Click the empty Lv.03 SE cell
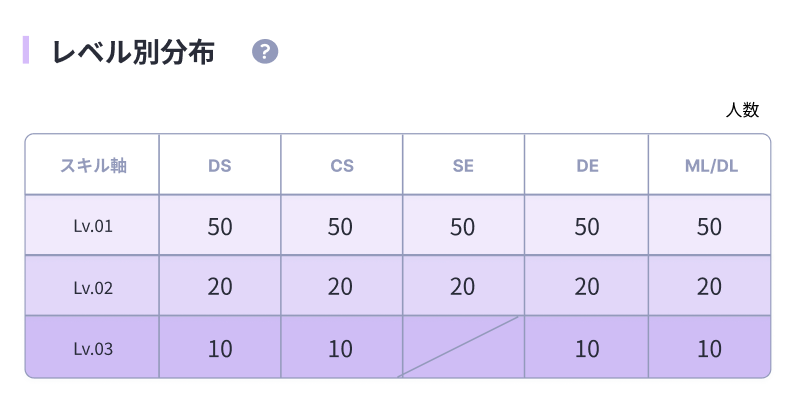799x411 pixels. coord(463,347)
